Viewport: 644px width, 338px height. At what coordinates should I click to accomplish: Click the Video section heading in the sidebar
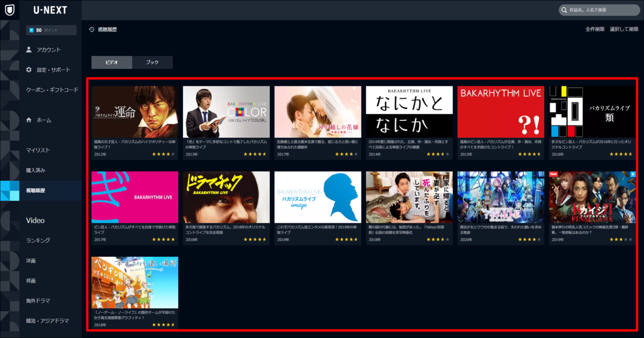click(35, 221)
